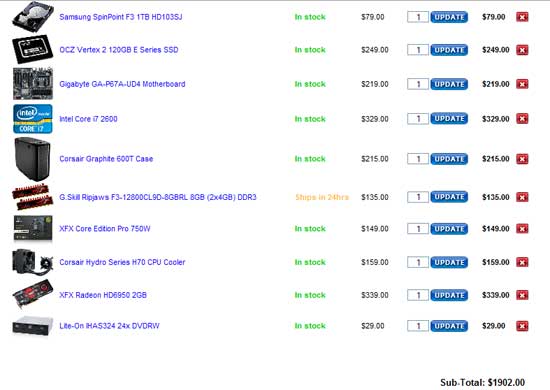Delete G.Skill Ripjaws RAM with red X

[x=522, y=197]
